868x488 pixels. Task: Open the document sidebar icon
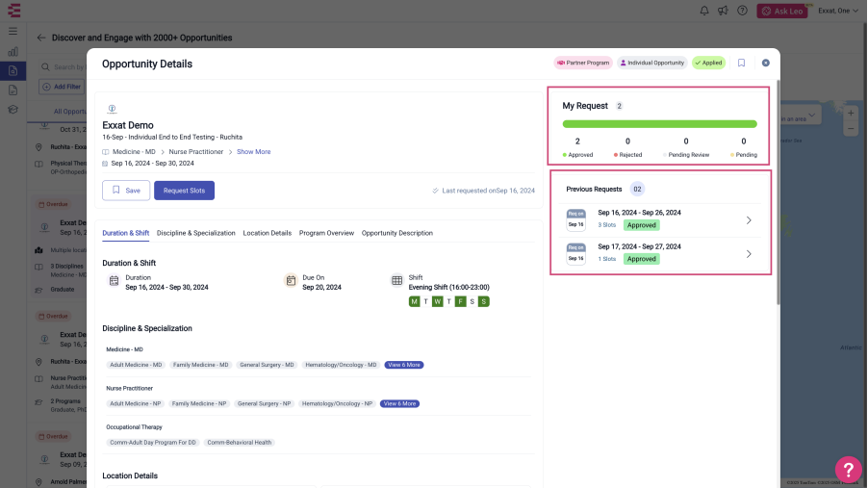point(13,90)
